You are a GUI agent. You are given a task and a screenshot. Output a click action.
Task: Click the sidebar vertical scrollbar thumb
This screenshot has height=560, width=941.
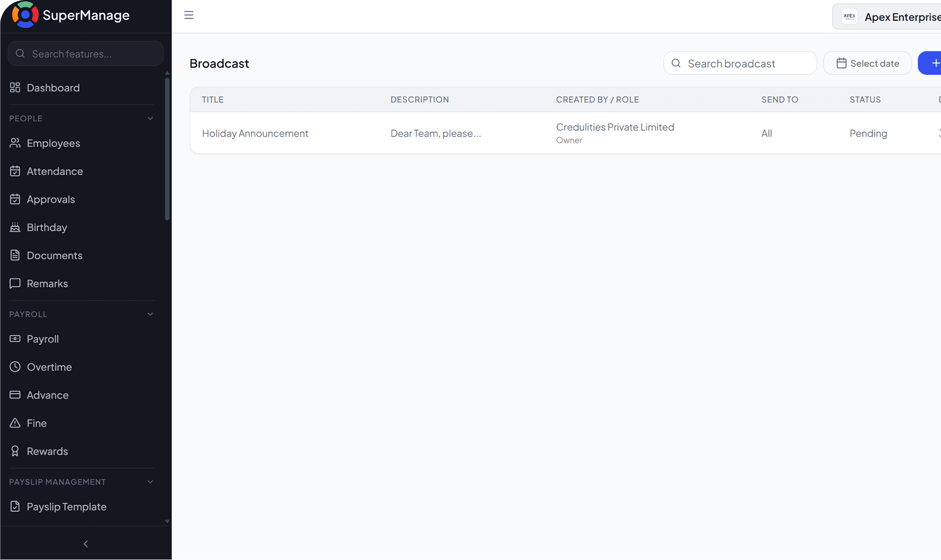167,149
